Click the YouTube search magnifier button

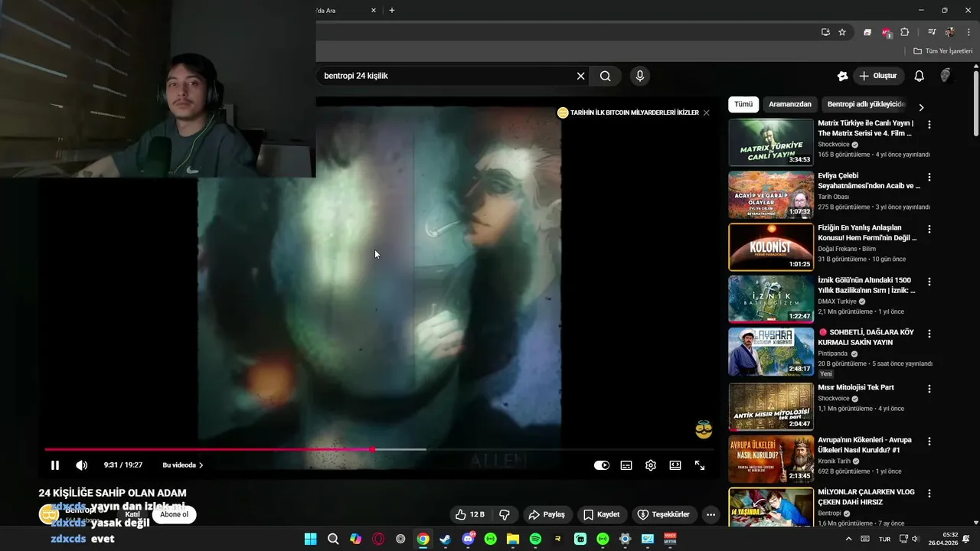tap(605, 76)
